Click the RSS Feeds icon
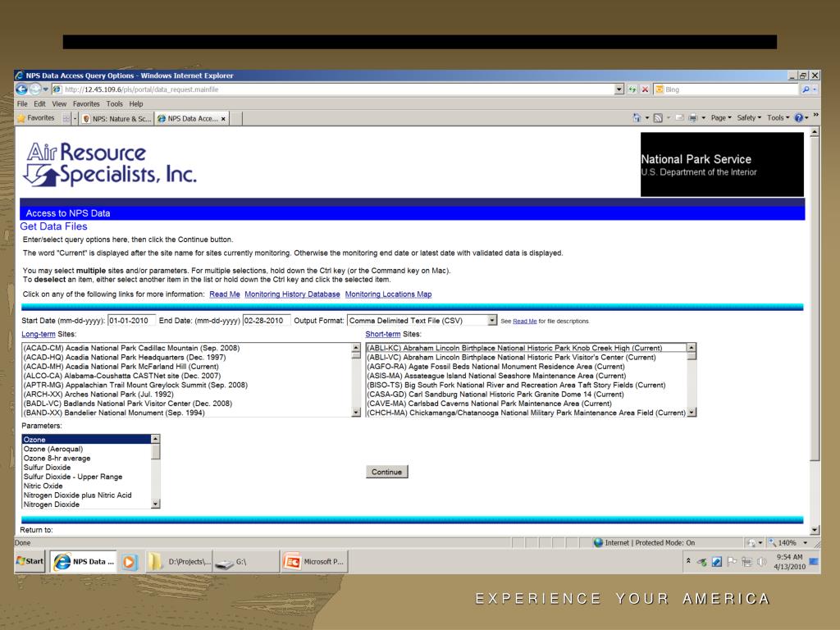 [x=658, y=118]
